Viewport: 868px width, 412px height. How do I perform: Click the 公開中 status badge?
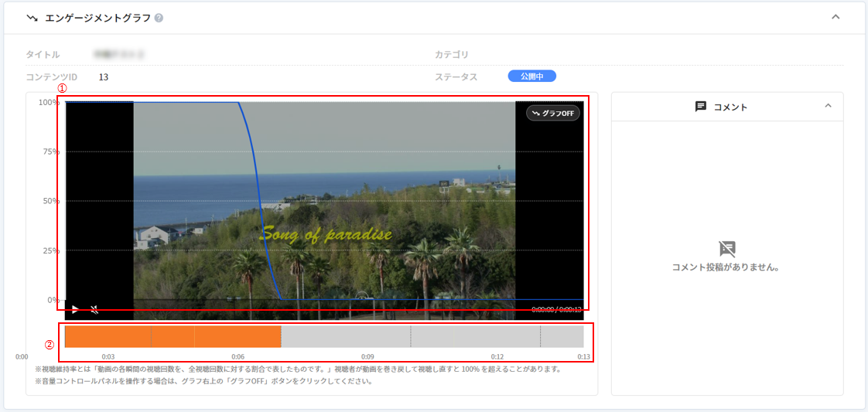pyautogui.click(x=531, y=77)
